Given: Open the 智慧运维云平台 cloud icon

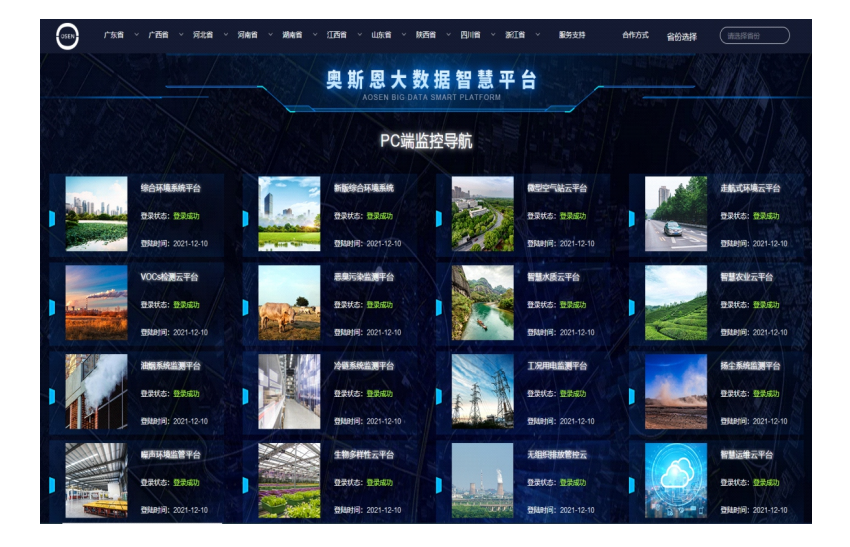Looking at the screenshot, I should click(675, 480).
